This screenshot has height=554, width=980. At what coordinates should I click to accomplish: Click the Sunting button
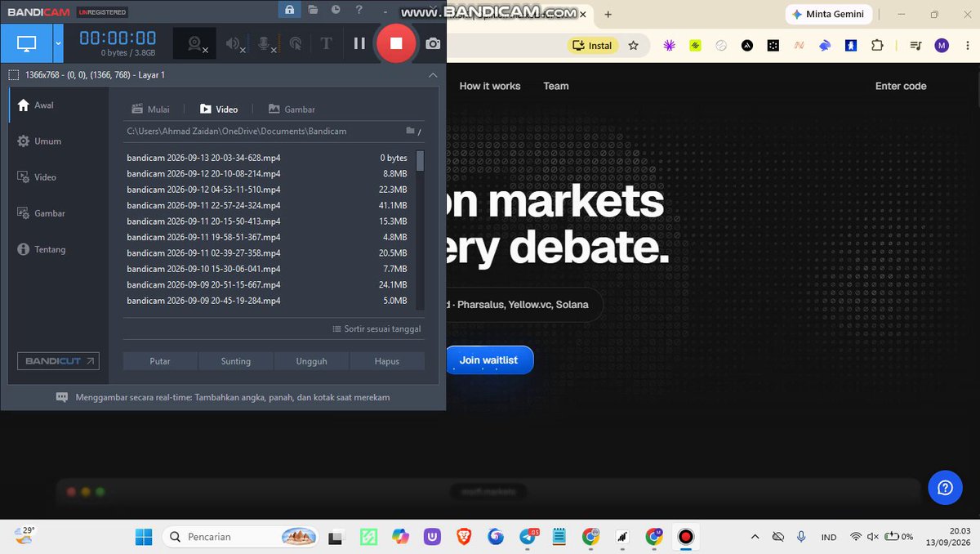pos(236,361)
